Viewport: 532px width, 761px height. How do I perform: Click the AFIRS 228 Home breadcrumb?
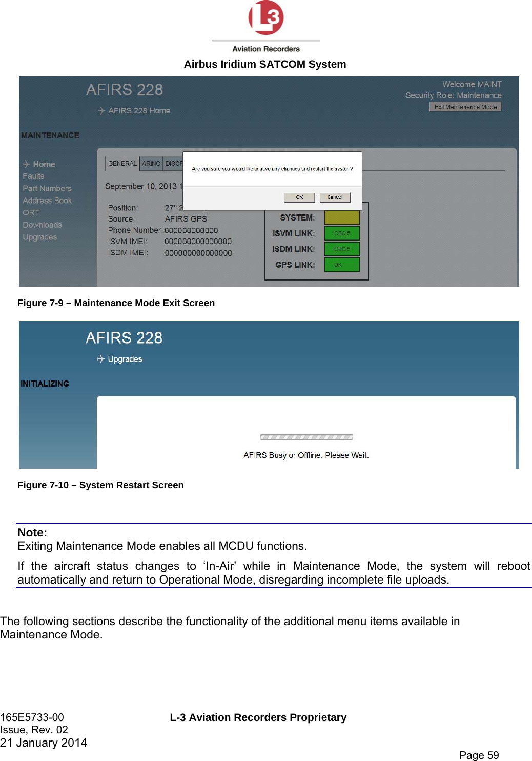(x=139, y=110)
